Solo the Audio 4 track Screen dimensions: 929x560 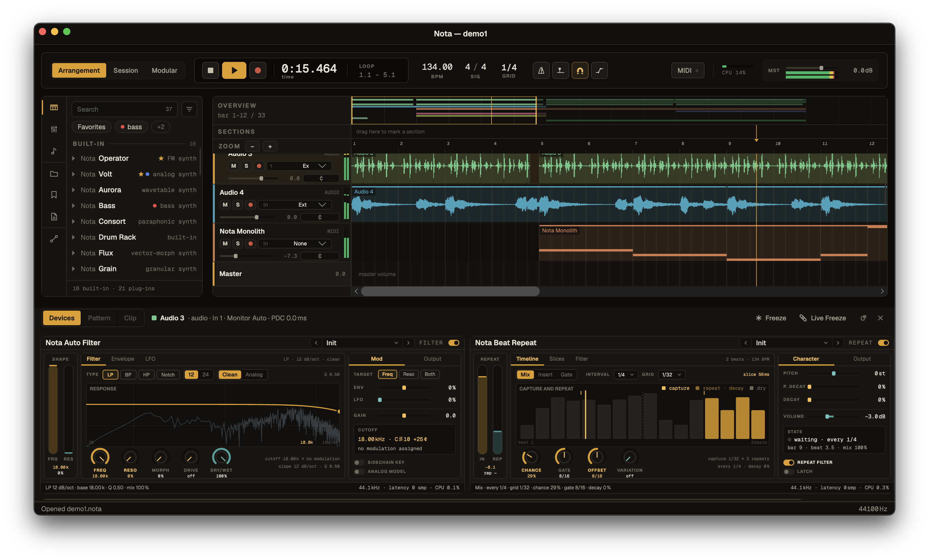point(238,205)
